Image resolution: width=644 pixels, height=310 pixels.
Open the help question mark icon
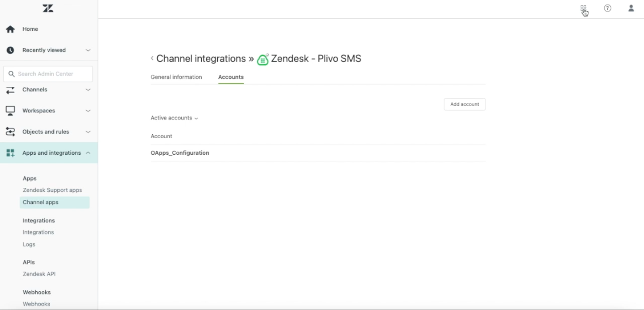point(607,8)
